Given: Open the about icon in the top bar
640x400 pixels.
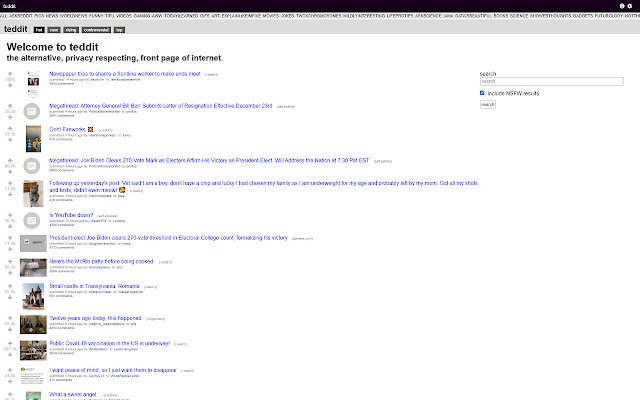Looking at the screenshot, I should [x=622, y=6].
